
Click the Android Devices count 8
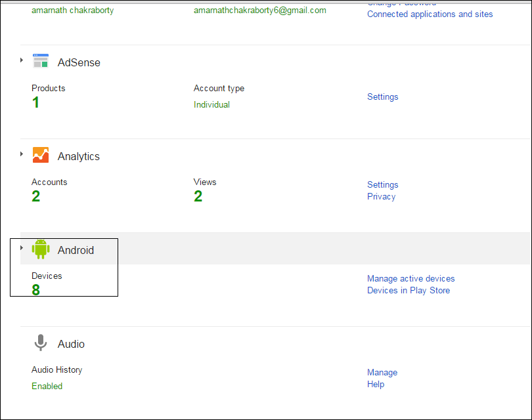click(36, 290)
